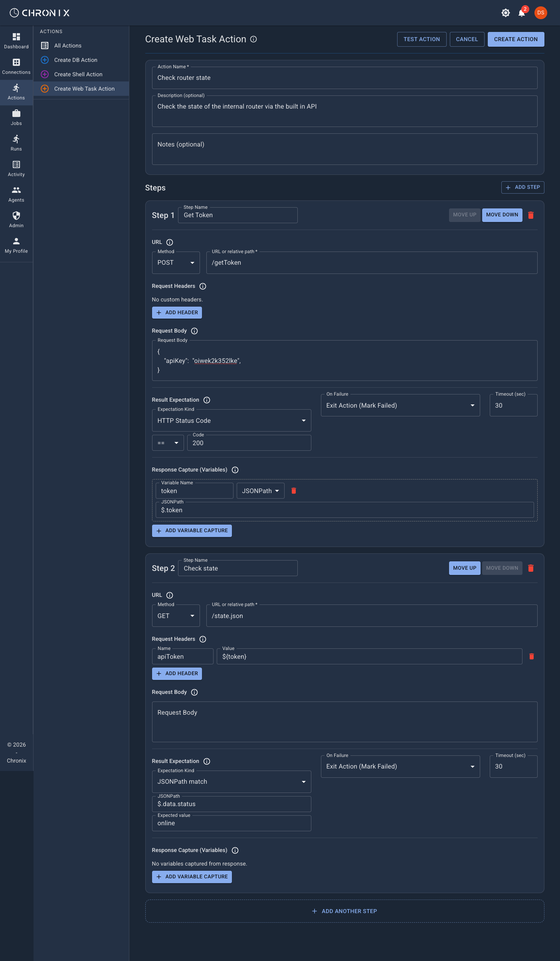Expand JSONPath match expectation kind

coord(232,782)
